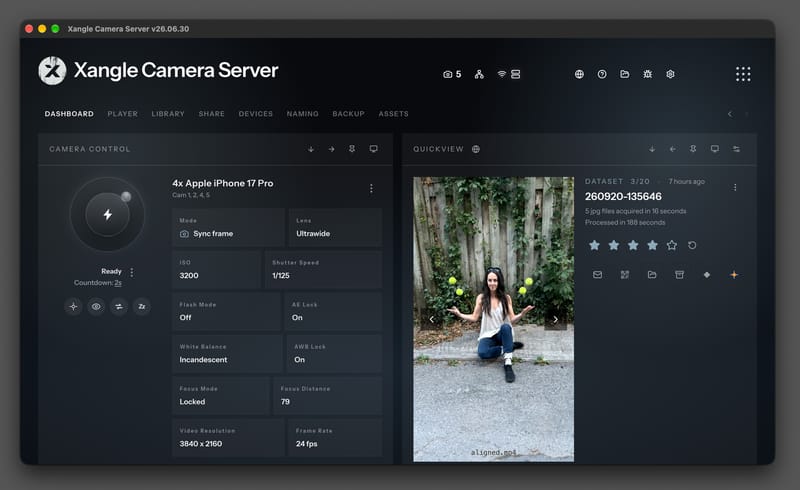The image size is (800, 490).
Task: Open White Balance setting showing Incandescent
Action: pyautogui.click(x=227, y=354)
